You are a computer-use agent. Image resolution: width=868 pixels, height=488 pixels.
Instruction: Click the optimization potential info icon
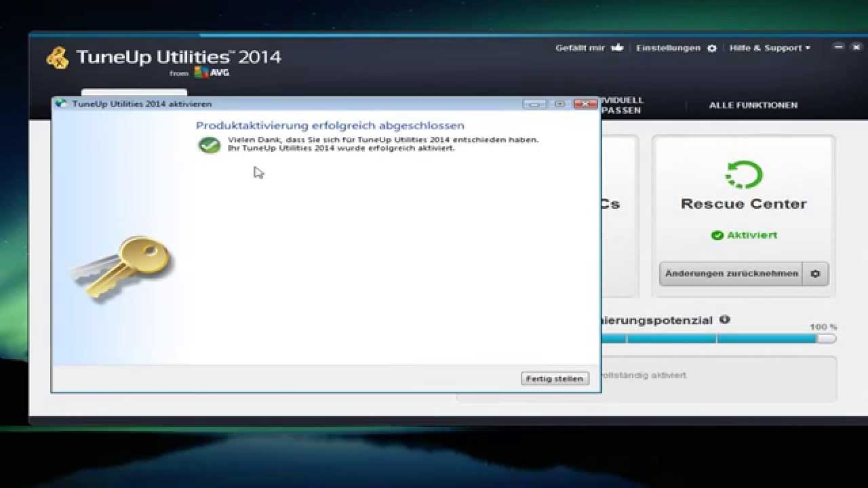724,319
